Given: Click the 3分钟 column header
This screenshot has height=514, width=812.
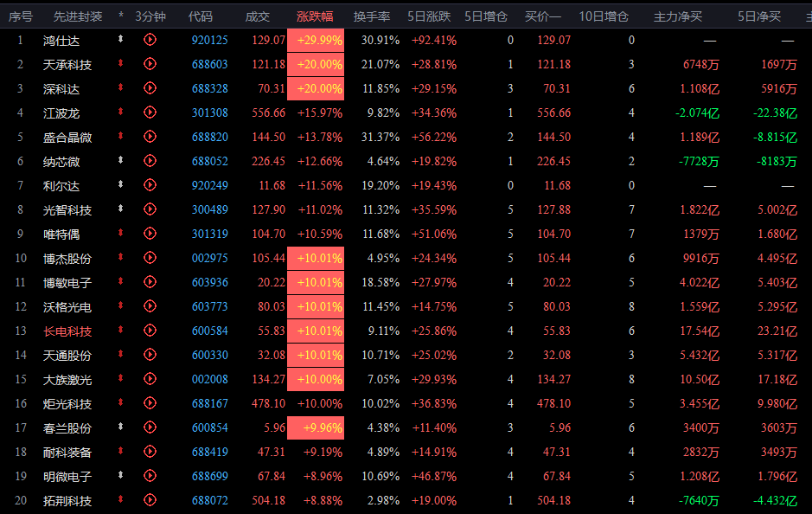Looking at the screenshot, I should (x=150, y=16).
